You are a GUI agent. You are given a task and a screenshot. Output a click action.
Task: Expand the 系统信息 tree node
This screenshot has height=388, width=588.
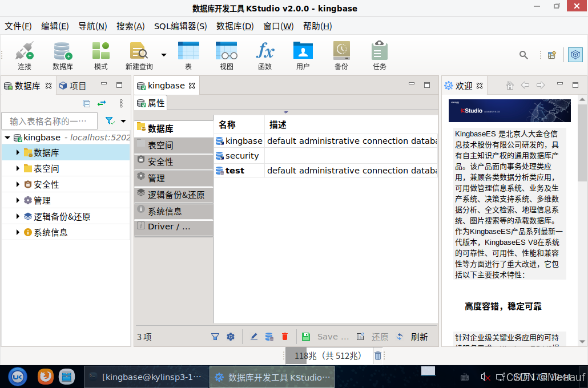pyautogui.click(x=18, y=232)
